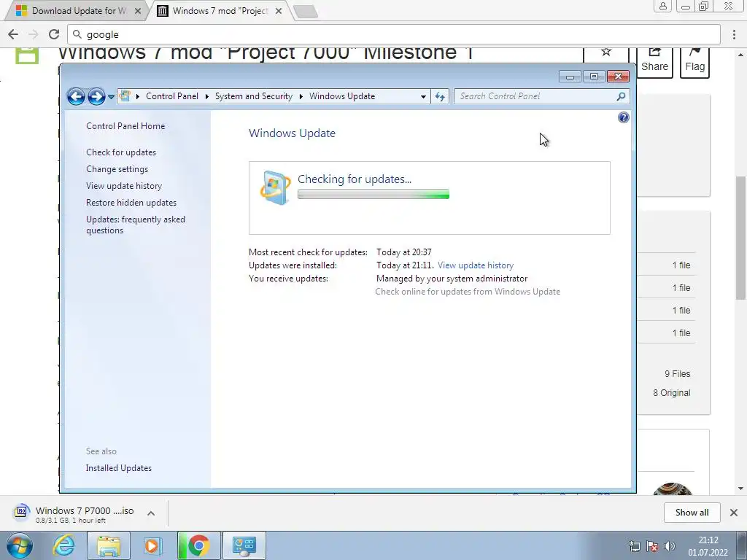Screen dimensions: 747x560
Task: Open Installed Updates link
Action: [x=119, y=467]
